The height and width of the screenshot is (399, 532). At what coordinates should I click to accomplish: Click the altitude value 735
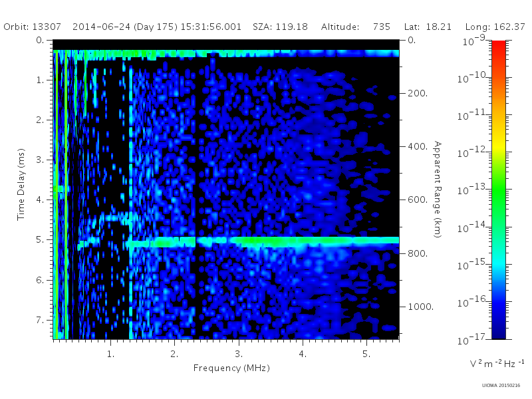coord(382,27)
